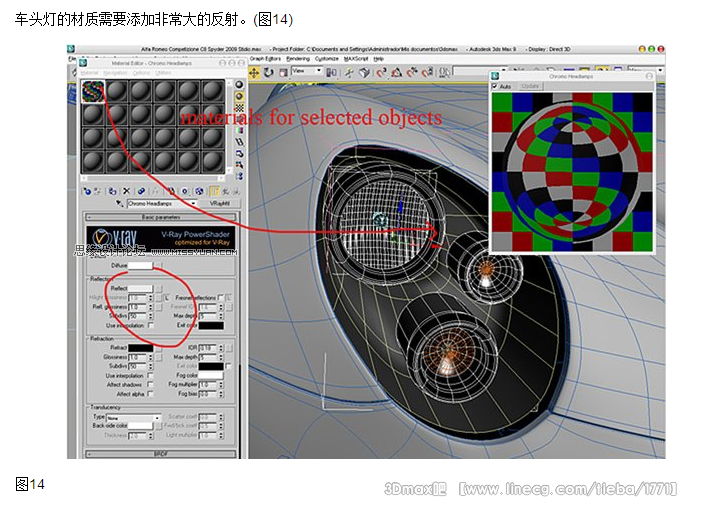Open the MAXScript menu
The width and height of the screenshot is (706, 506).
pyautogui.click(x=356, y=59)
